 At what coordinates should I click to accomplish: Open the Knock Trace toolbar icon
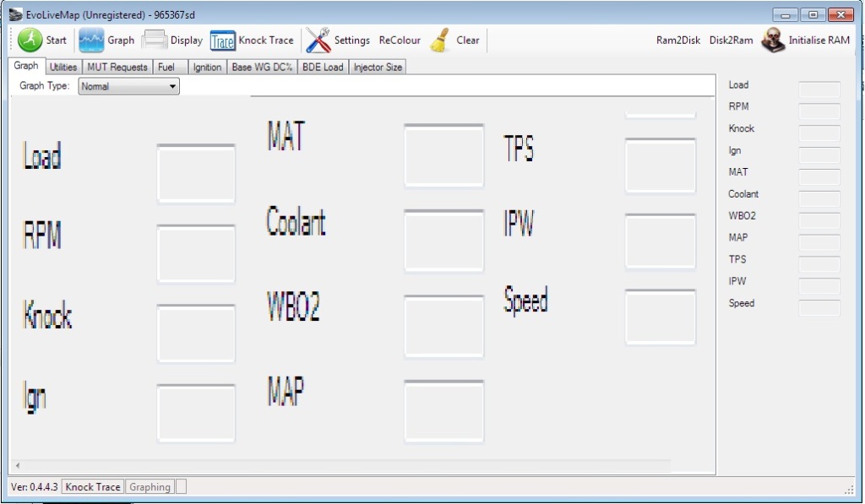(223, 41)
